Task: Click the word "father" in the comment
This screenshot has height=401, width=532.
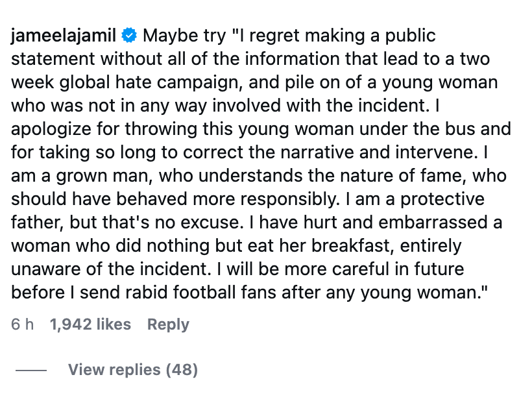Action: coord(33,221)
